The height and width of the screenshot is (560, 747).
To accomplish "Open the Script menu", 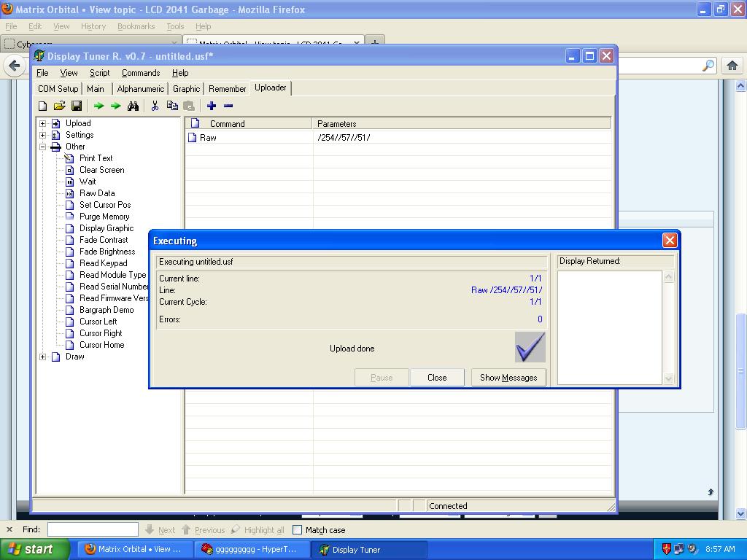I will [99, 73].
